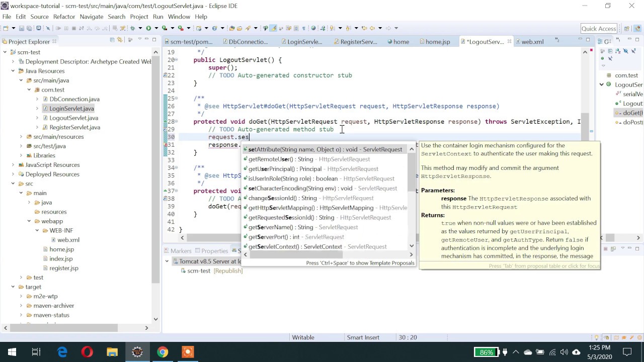This screenshot has width=644, height=362.
Task: Open the Navigate menu
Action: (x=91, y=17)
